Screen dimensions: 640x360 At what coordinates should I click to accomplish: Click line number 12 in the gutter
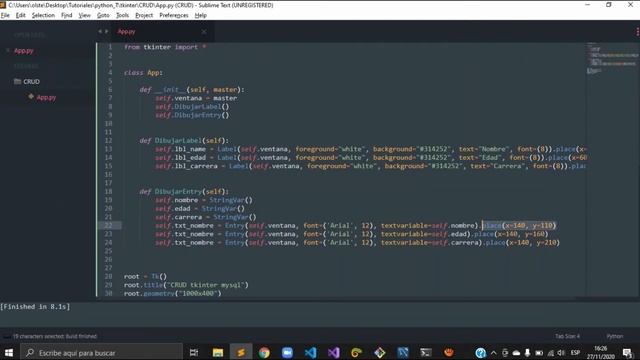point(108,140)
